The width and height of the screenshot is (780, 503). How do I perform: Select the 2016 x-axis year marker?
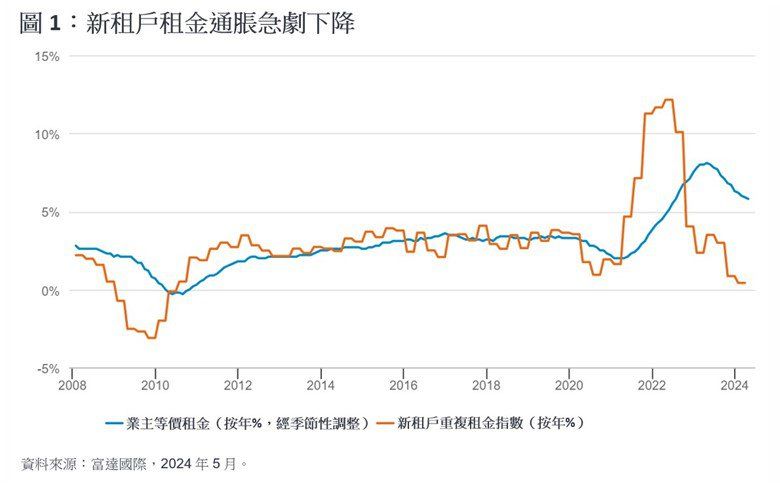(x=403, y=384)
